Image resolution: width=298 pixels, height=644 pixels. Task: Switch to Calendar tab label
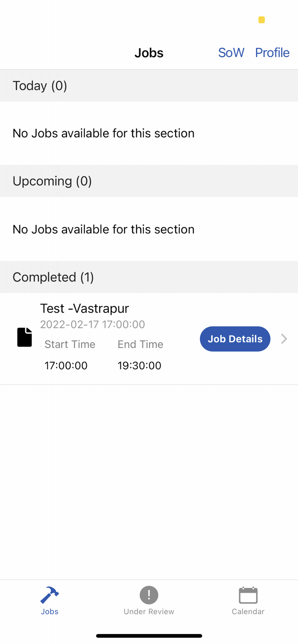(248, 611)
